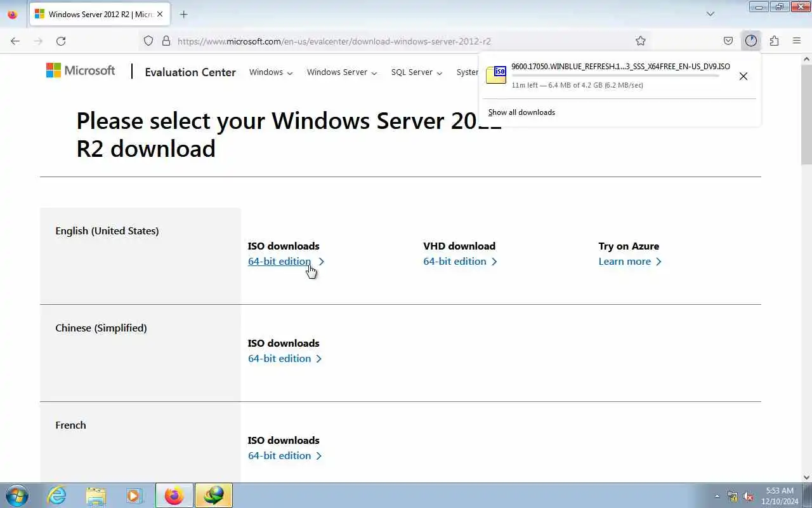Open Windows Explorer folder from taskbar
812x508 pixels.
coord(96,495)
